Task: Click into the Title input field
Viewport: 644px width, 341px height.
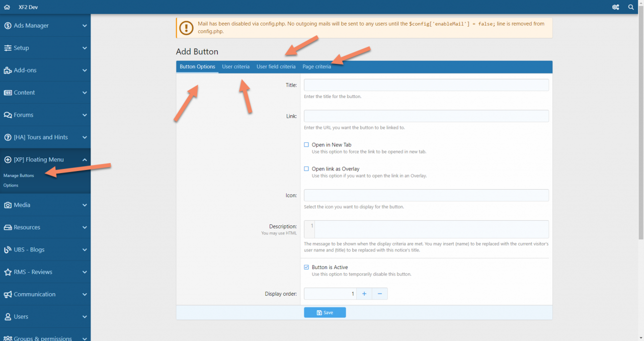Action: 426,85
